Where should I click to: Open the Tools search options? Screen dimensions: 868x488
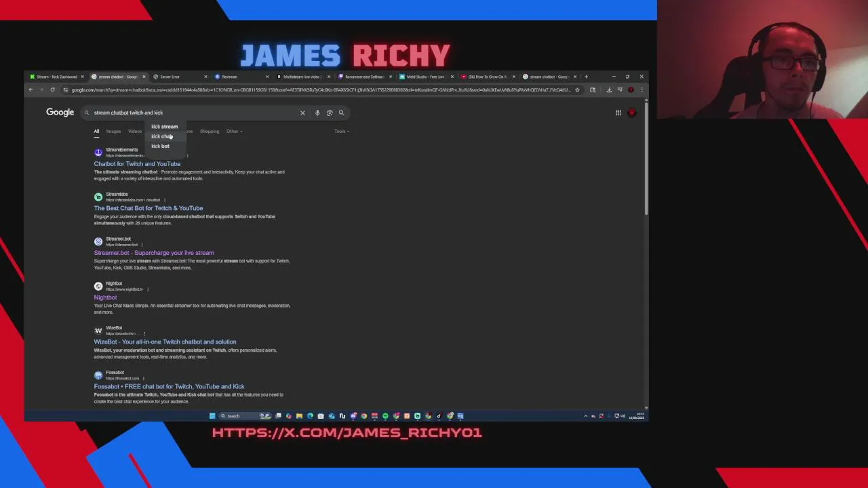[341, 131]
